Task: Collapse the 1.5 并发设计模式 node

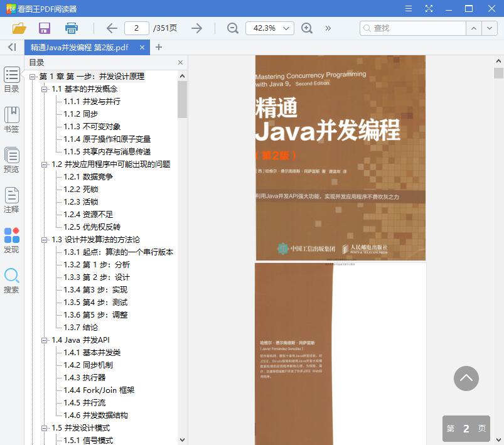Action: pyautogui.click(x=44, y=428)
